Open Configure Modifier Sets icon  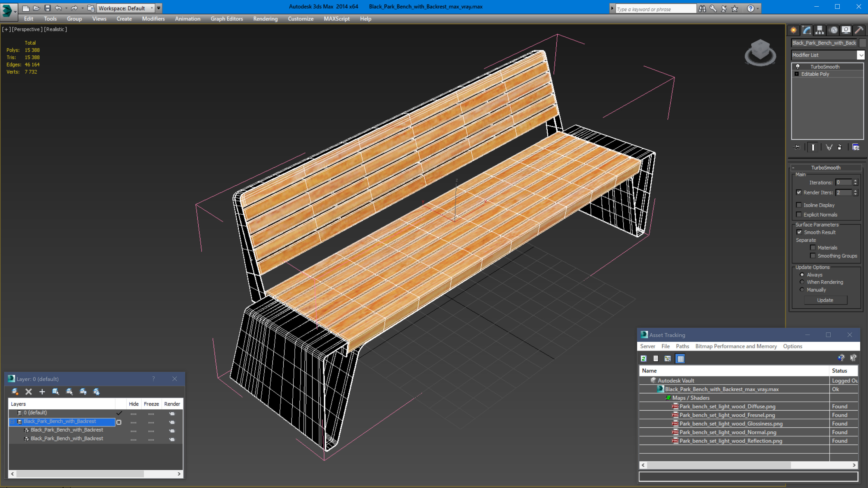pos(856,147)
